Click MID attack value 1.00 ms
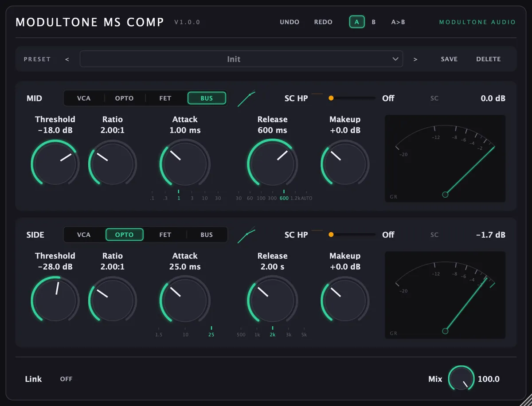 (x=185, y=130)
